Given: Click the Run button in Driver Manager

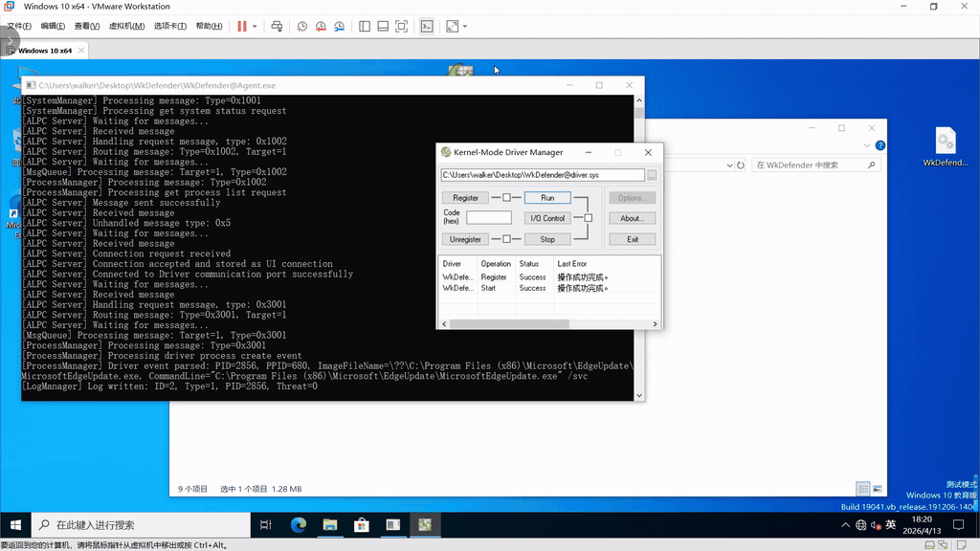Looking at the screenshot, I should (547, 197).
